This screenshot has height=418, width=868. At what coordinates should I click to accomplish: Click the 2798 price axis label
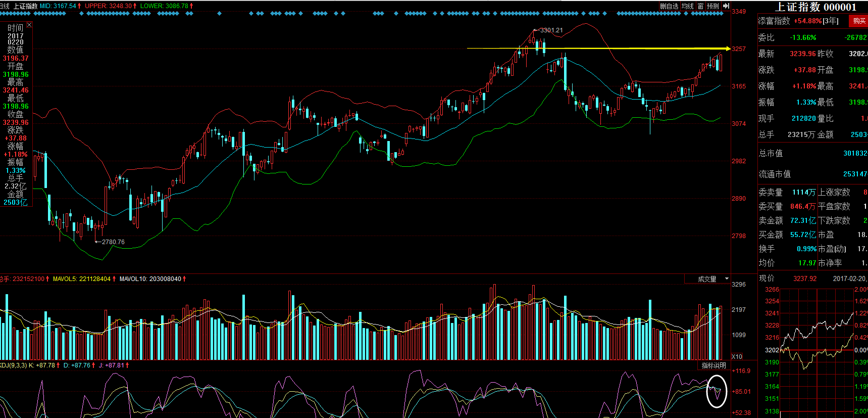coord(739,236)
